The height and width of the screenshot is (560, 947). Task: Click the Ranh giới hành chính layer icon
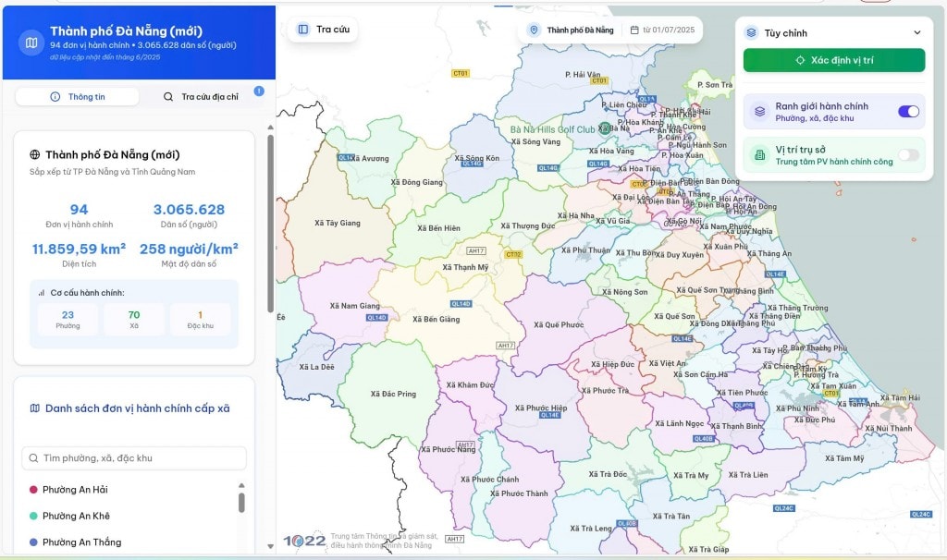[x=760, y=112]
